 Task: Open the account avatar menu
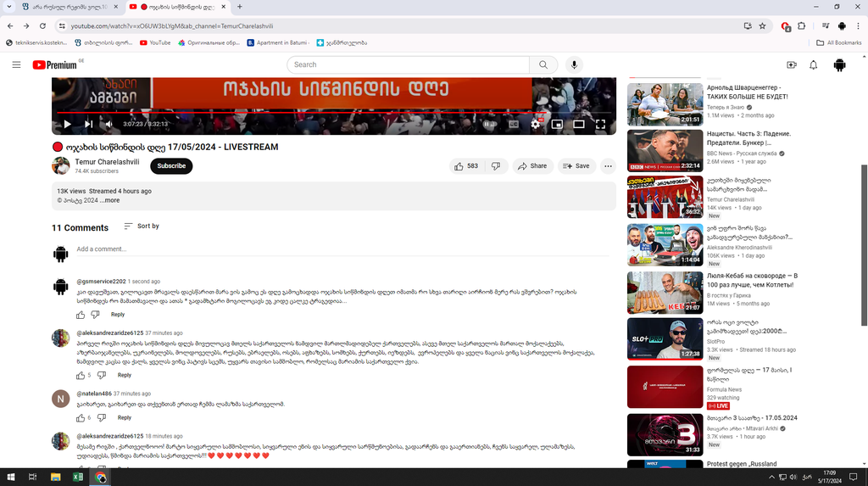coord(839,64)
